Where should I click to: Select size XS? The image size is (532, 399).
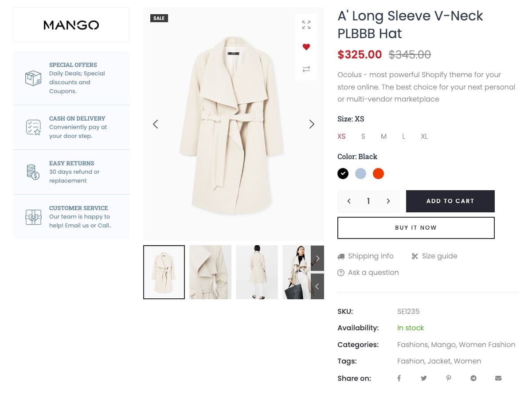coord(341,137)
